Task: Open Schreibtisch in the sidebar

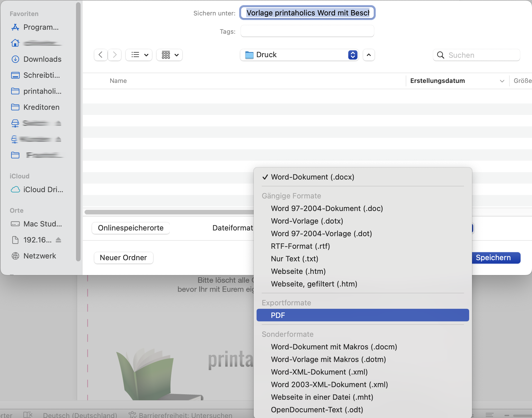Action: 35,75
